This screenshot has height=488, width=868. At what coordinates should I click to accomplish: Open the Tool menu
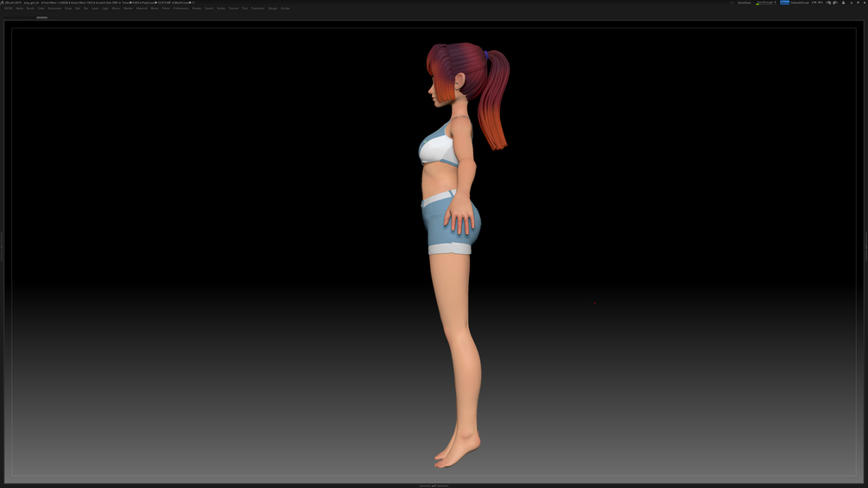coord(244,9)
